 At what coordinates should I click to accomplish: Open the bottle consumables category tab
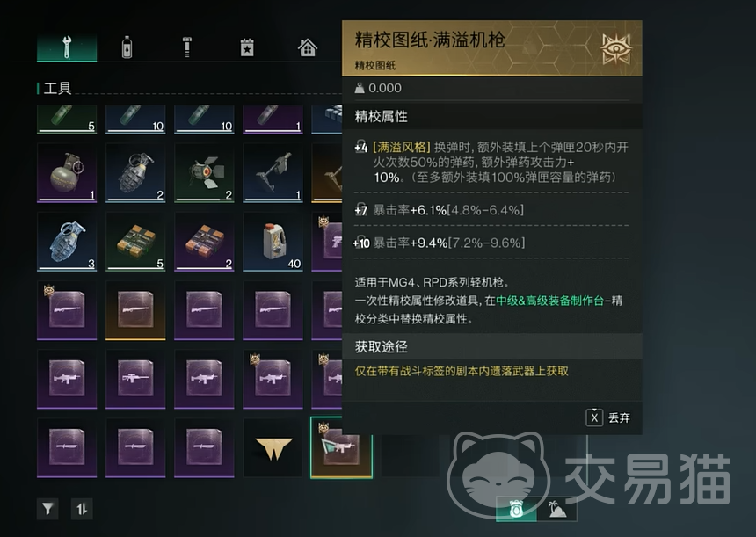(127, 47)
